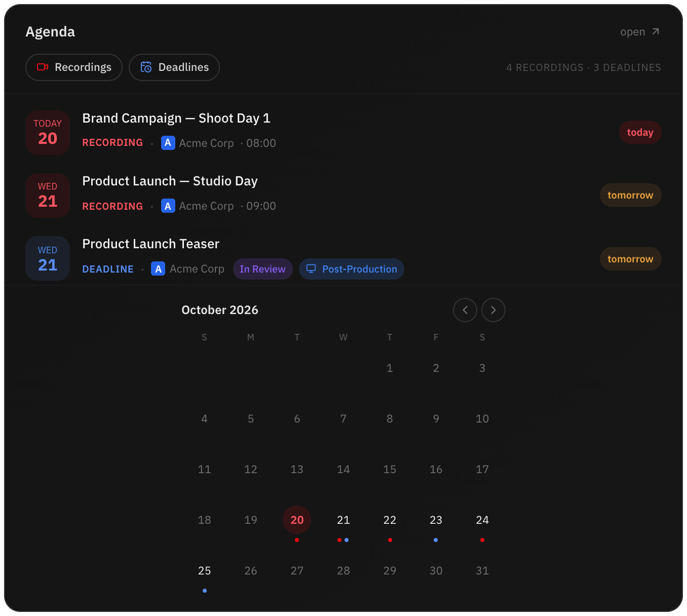Screen dimensions: 687x616
Task: Go to the next month
Action: tap(493, 310)
